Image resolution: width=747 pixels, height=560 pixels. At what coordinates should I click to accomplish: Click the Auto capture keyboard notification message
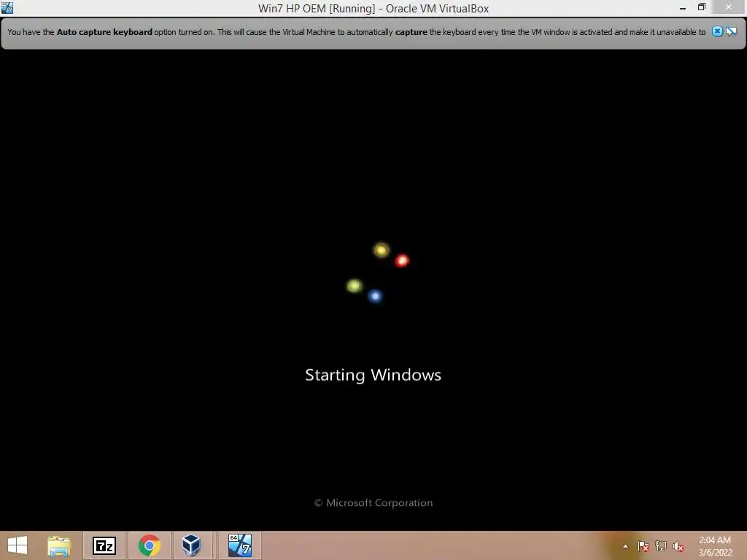(356, 32)
